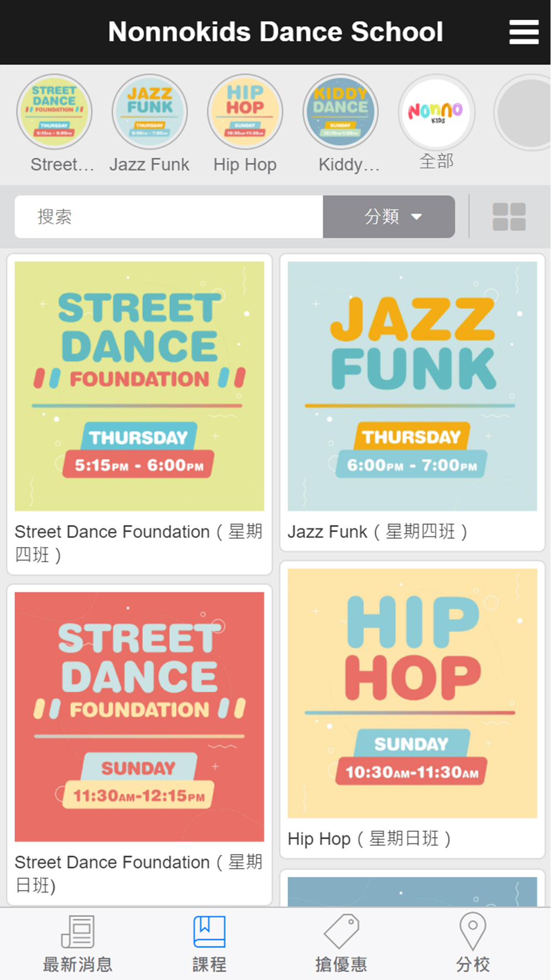
Task: Select the Jazz Funk category circle
Action: [x=150, y=112]
